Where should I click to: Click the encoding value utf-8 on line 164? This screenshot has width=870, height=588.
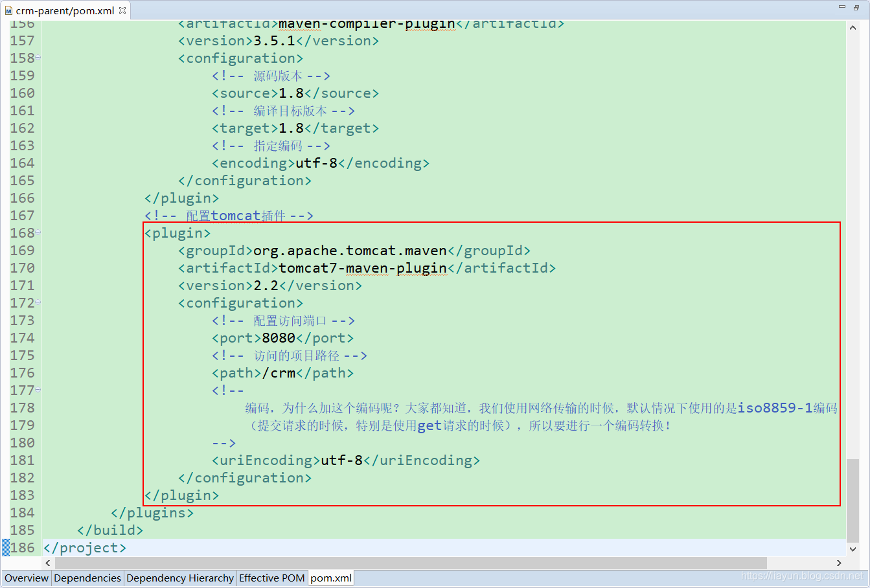[316, 163]
